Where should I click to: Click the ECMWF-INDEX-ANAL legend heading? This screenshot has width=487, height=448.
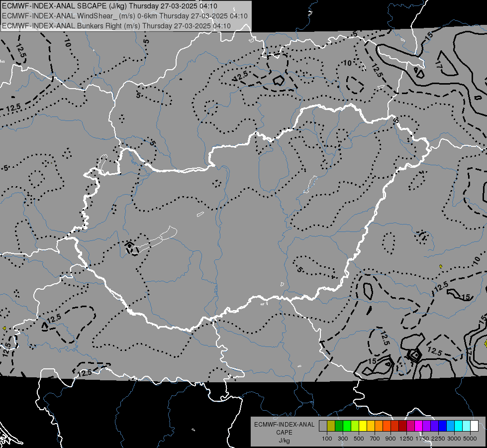(x=284, y=425)
